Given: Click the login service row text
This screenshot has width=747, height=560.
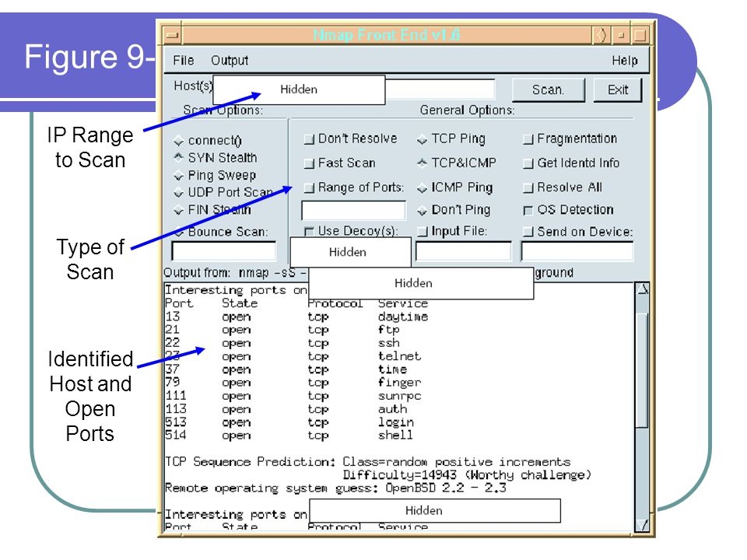Looking at the screenshot, I should click(x=396, y=422).
